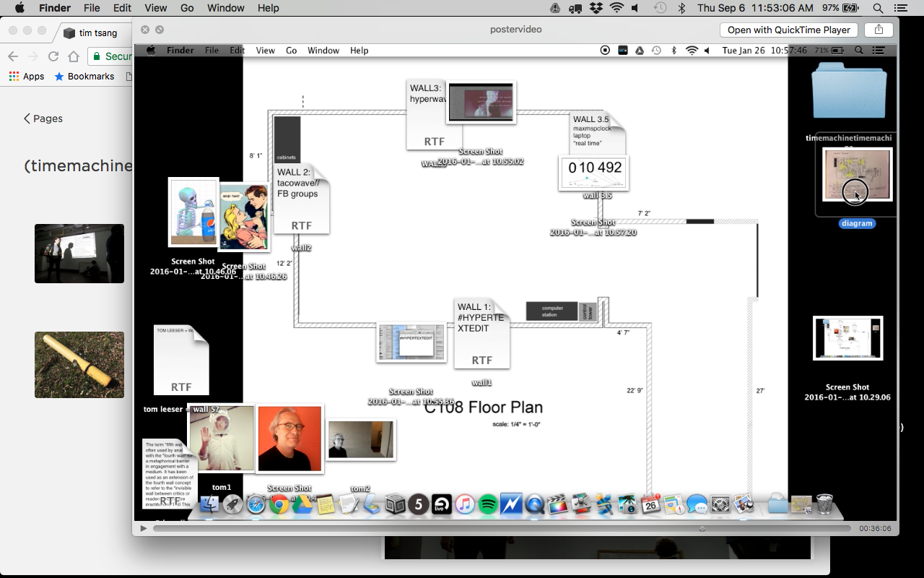
Task: Click the back chevron next to Pages
Action: click(x=26, y=118)
